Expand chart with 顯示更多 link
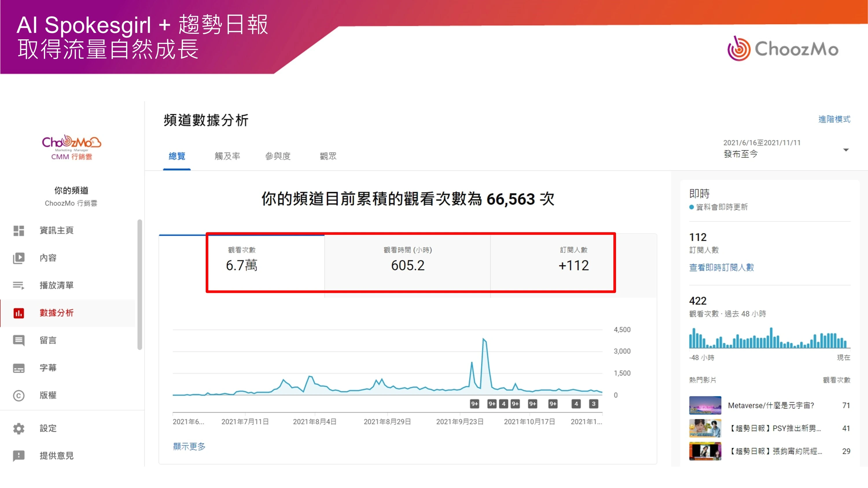This screenshot has width=868, height=488. click(x=189, y=446)
